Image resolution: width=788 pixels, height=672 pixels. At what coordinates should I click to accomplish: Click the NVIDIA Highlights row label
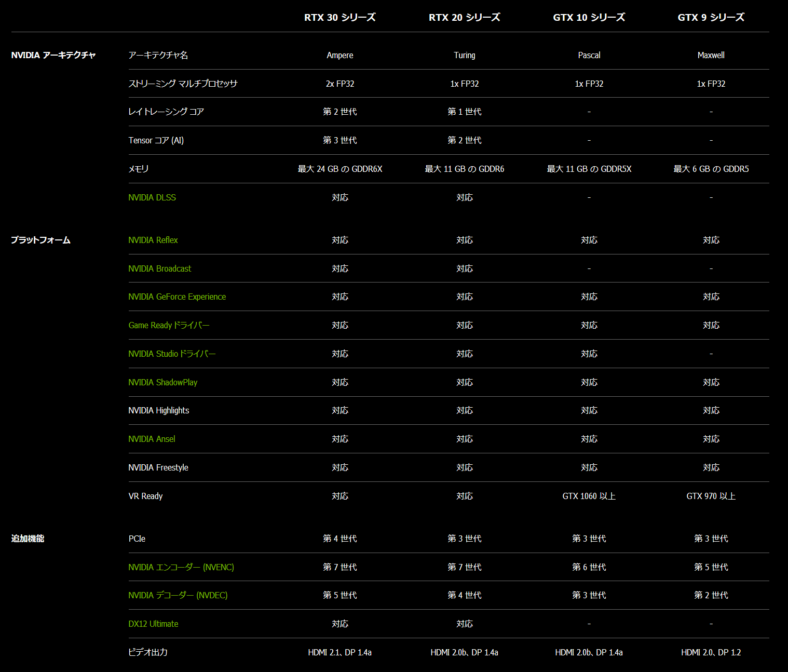pos(159,410)
